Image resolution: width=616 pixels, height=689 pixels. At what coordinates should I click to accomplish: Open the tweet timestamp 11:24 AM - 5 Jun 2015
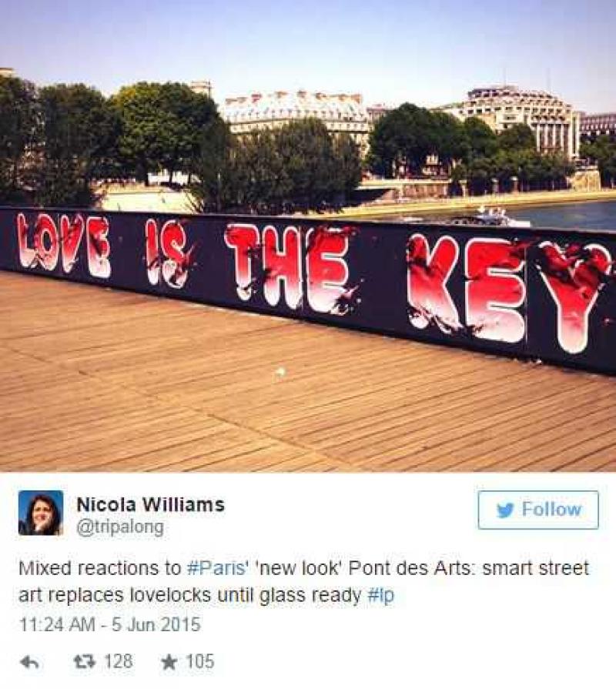109,624
